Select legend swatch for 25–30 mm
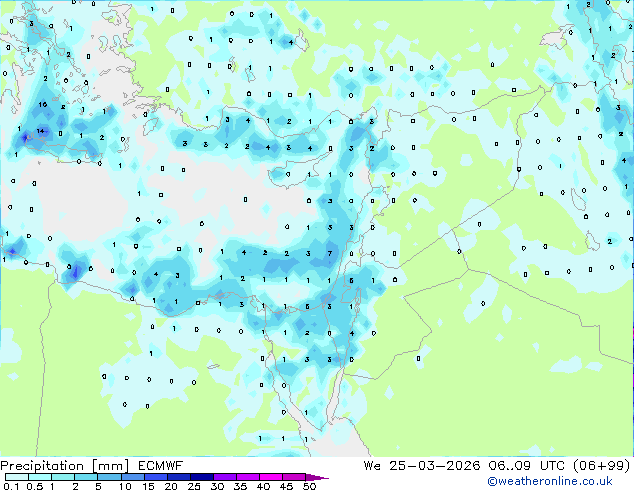 [202, 477]
